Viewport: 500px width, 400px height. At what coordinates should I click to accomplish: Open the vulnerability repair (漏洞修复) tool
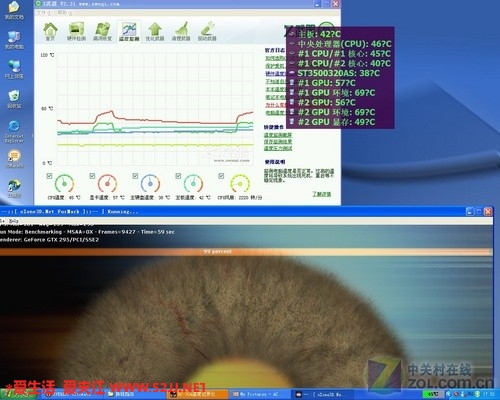coord(102,32)
